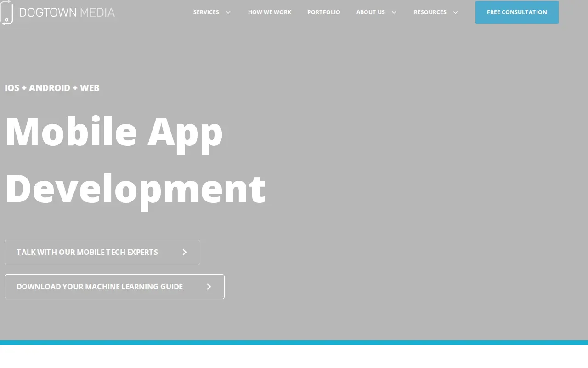This screenshot has width=588, height=368.
Task: Select the About Us menu item
Action: 371,12
